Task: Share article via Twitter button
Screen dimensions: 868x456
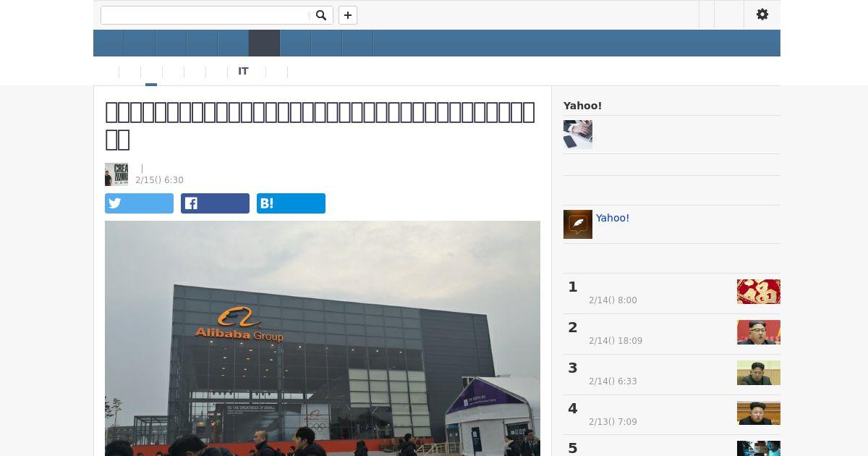Action: point(139,203)
